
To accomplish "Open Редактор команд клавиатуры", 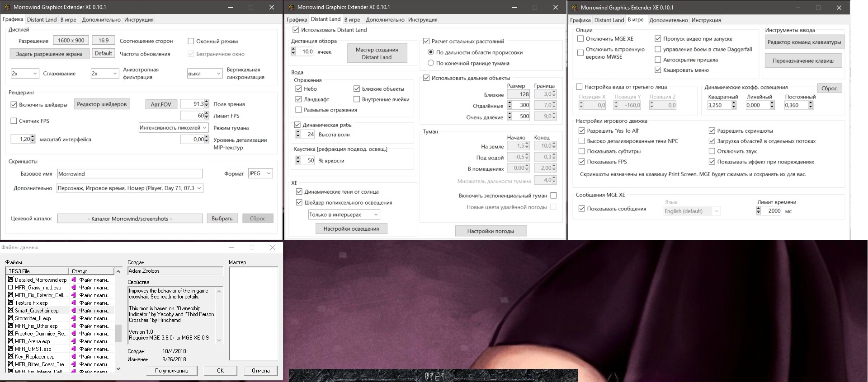I will (x=804, y=42).
